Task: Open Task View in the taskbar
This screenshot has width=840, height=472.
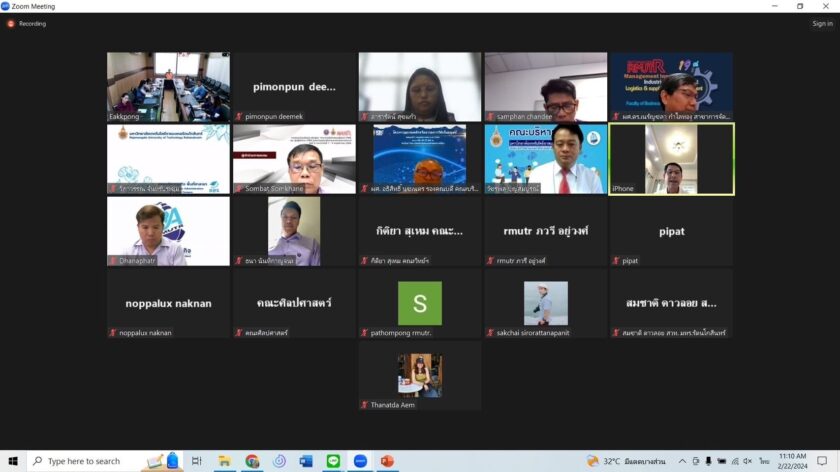Action: click(197, 461)
